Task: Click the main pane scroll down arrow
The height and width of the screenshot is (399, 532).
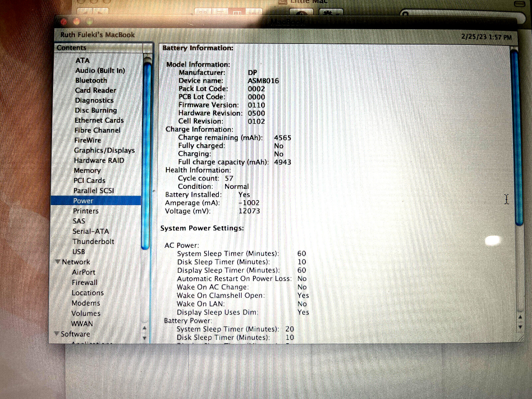Action: coord(520,327)
